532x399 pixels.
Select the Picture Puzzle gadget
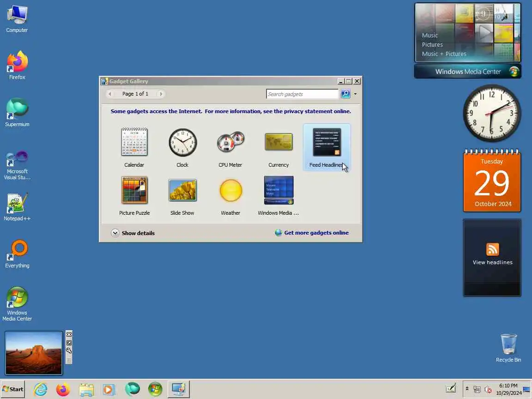tap(134, 195)
